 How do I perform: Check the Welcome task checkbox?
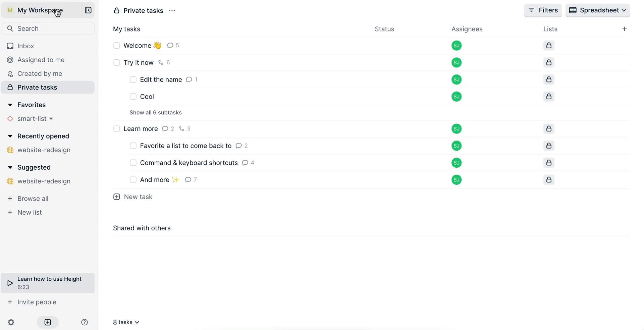[117, 46]
